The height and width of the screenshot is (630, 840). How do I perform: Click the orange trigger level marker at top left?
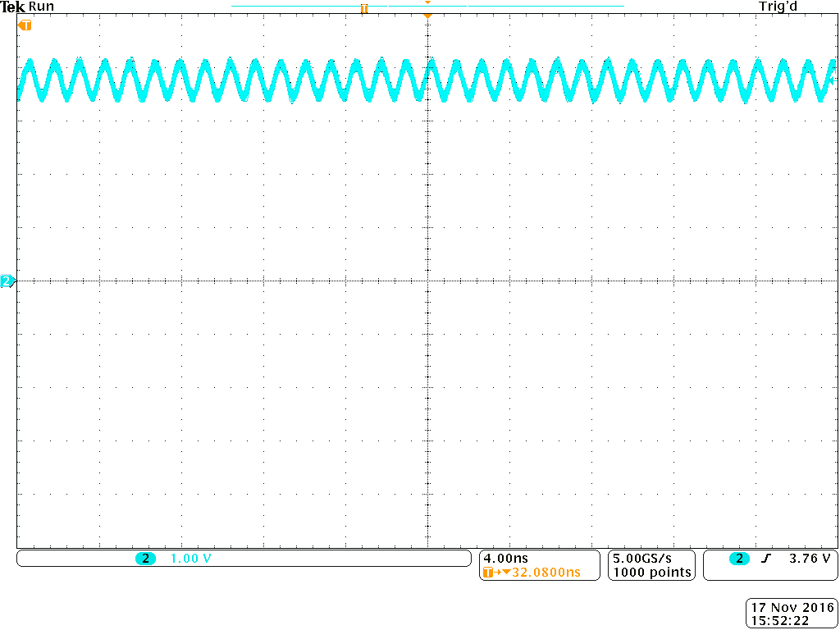point(25,25)
